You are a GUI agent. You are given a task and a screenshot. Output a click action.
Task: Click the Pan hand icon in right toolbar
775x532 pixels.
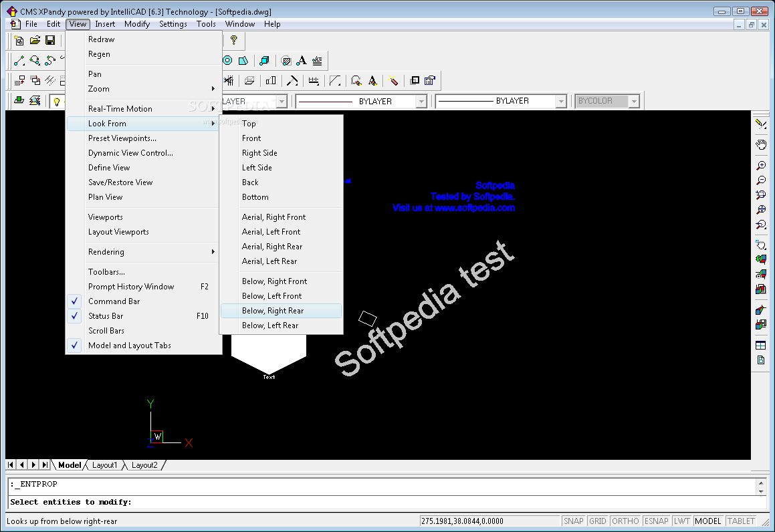coord(761,145)
